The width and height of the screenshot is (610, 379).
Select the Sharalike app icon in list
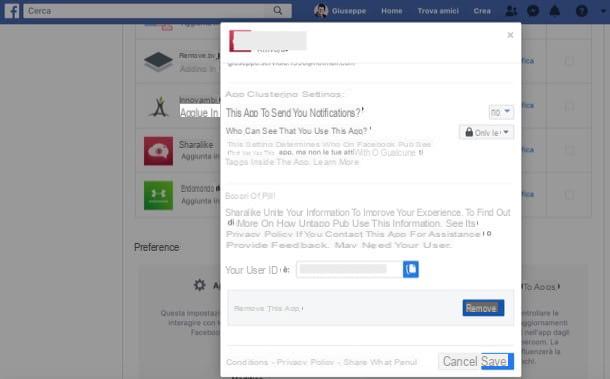pyautogui.click(x=158, y=151)
